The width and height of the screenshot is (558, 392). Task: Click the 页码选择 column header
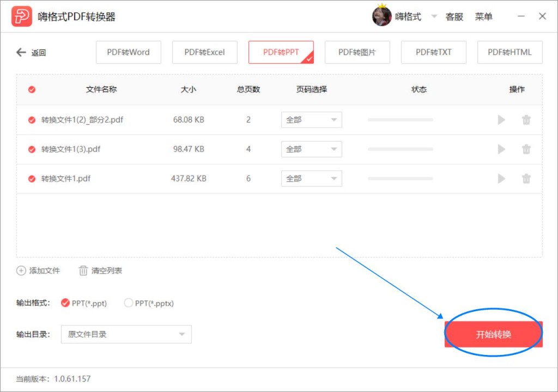click(312, 89)
